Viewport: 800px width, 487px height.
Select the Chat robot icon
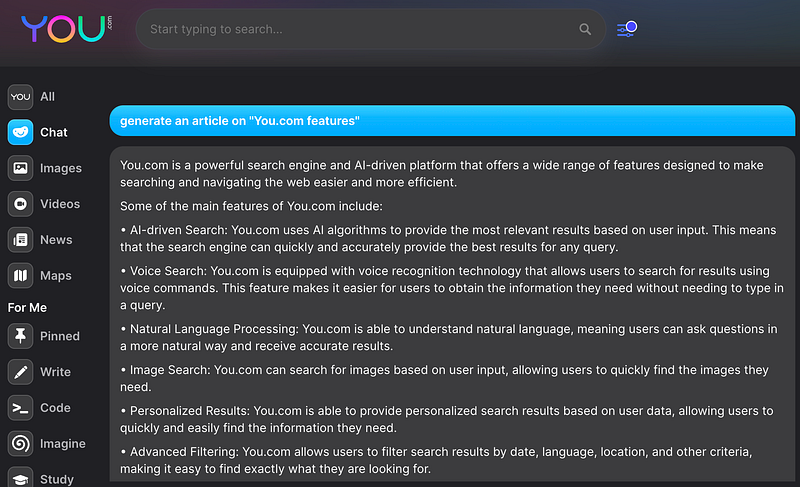tap(20, 132)
